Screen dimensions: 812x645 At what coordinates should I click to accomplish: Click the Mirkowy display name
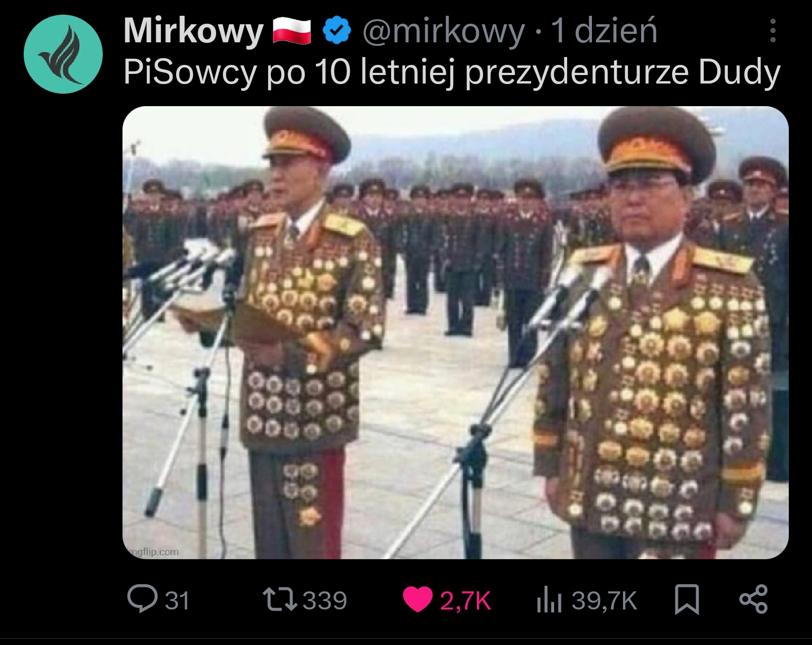(194, 30)
